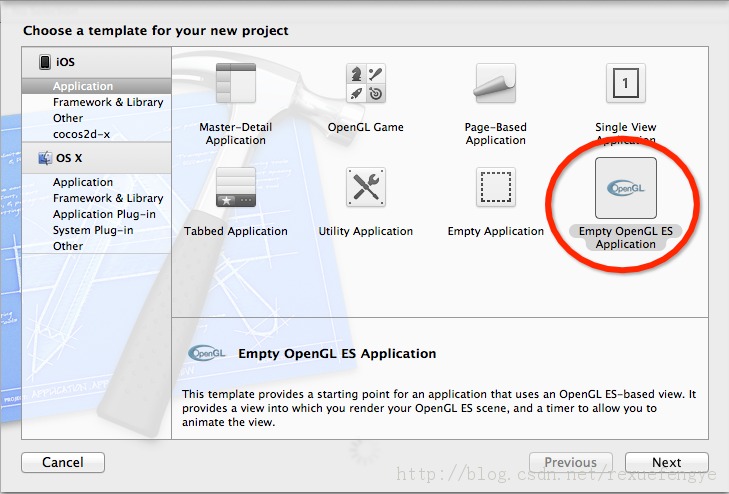Click the Page-Based Application label

pyautogui.click(x=496, y=133)
